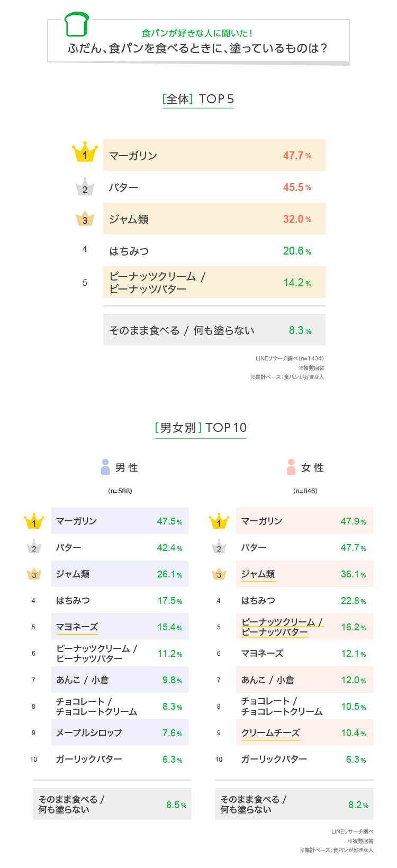Click the gold crown for overall rank 1
The height and width of the screenshot is (868, 397).
85,153
